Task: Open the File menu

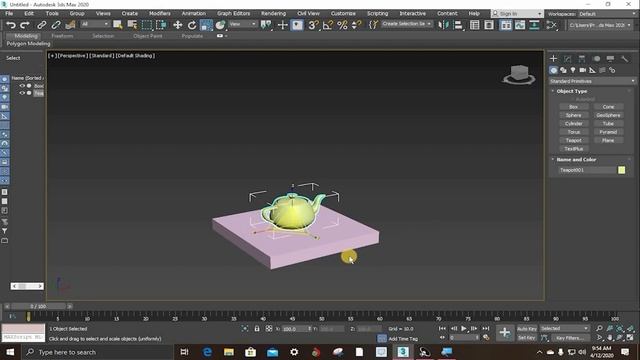Action: coord(9,13)
